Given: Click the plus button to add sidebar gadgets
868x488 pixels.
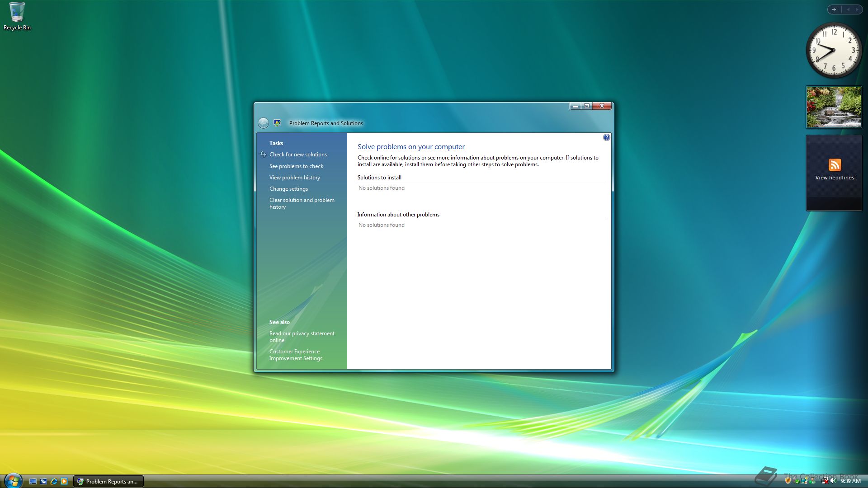Looking at the screenshot, I should 834,9.
